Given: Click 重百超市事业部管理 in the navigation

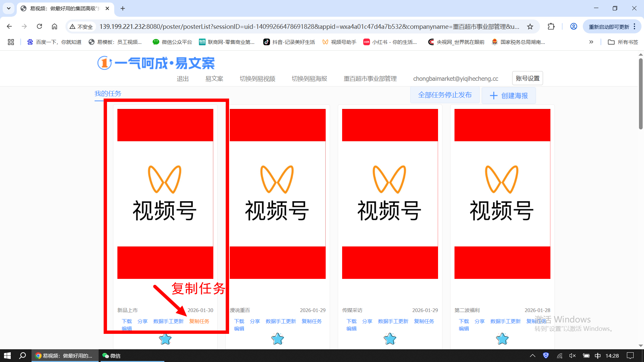Looking at the screenshot, I should (x=370, y=78).
